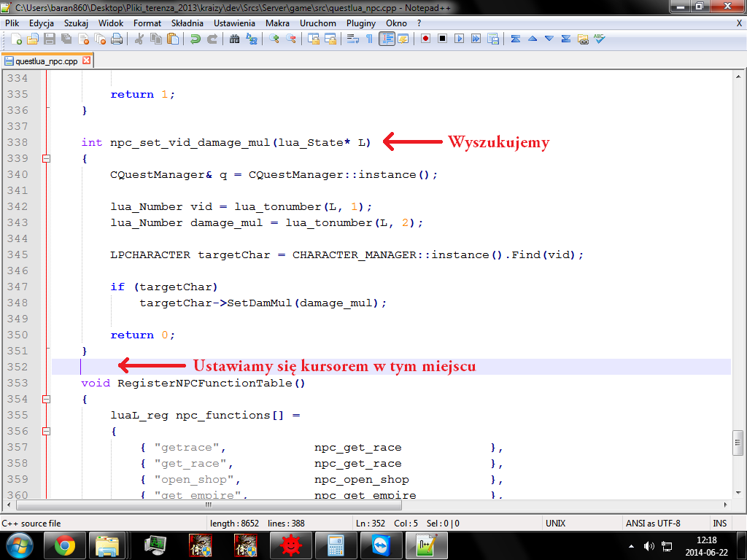The width and height of the screenshot is (747, 560).
Task: Run spell check with the ABC icon
Action: [x=600, y=39]
